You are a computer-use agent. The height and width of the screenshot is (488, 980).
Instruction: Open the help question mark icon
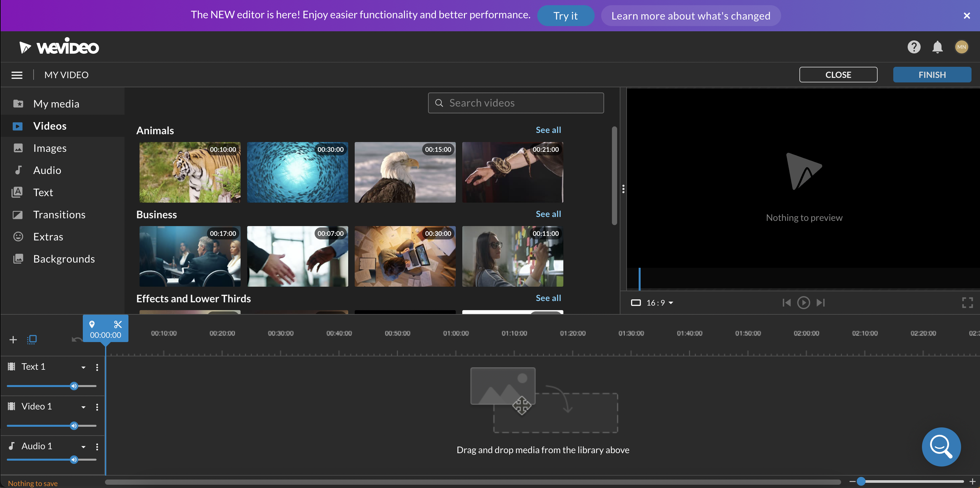pos(914,47)
